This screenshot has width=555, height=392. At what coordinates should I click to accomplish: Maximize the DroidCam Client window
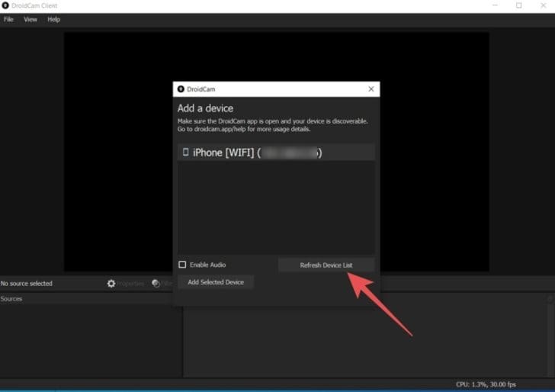tap(519, 5)
